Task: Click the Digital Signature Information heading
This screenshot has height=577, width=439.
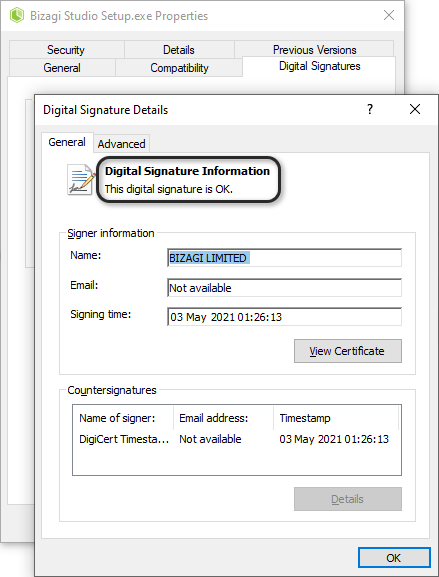Action: pos(187,171)
